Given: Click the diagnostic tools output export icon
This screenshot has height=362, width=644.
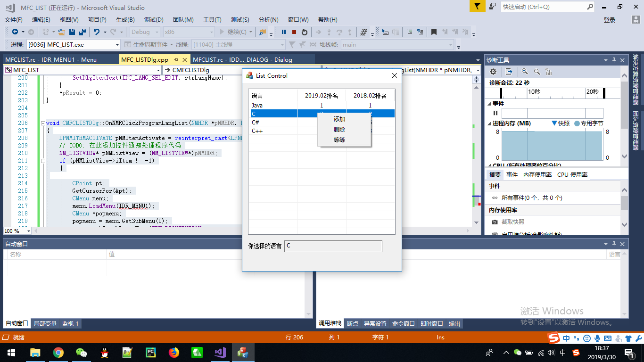Looking at the screenshot, I should point(509,72).
